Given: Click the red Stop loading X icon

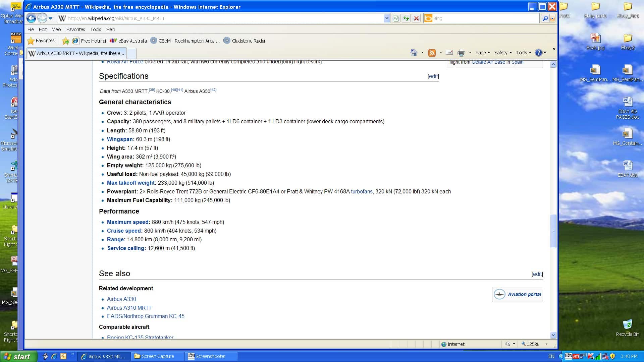Looking at the screenshot, I should 416,18.
